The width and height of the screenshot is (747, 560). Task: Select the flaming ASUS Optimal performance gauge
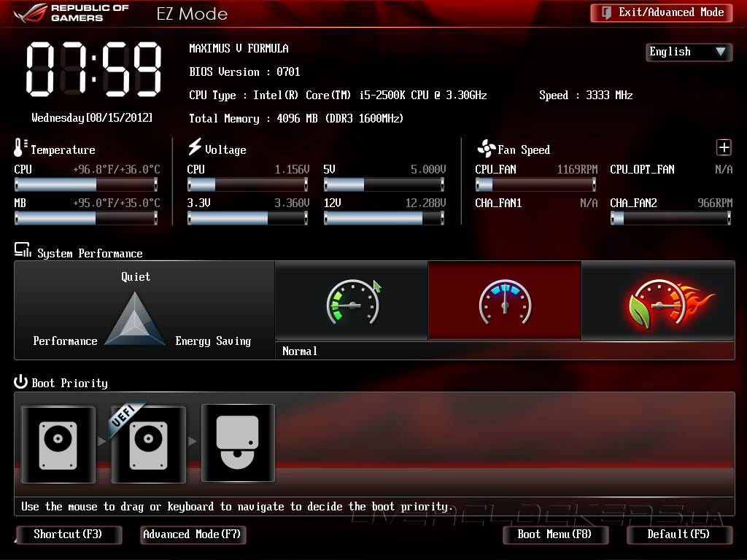pos(658,301)
